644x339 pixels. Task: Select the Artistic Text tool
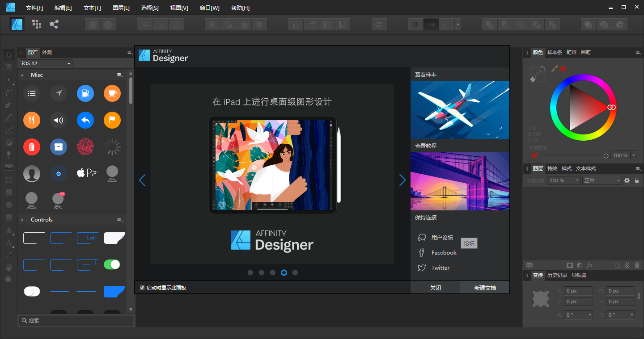pos(9,243)
